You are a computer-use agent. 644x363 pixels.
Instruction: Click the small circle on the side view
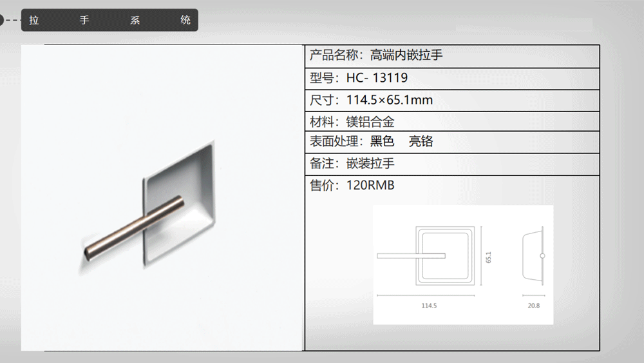tap(542, 256)
